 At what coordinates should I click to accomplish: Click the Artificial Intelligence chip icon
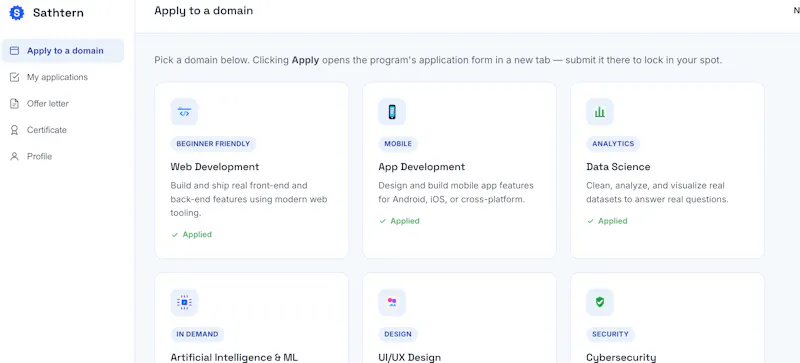(x=184, y=302)
